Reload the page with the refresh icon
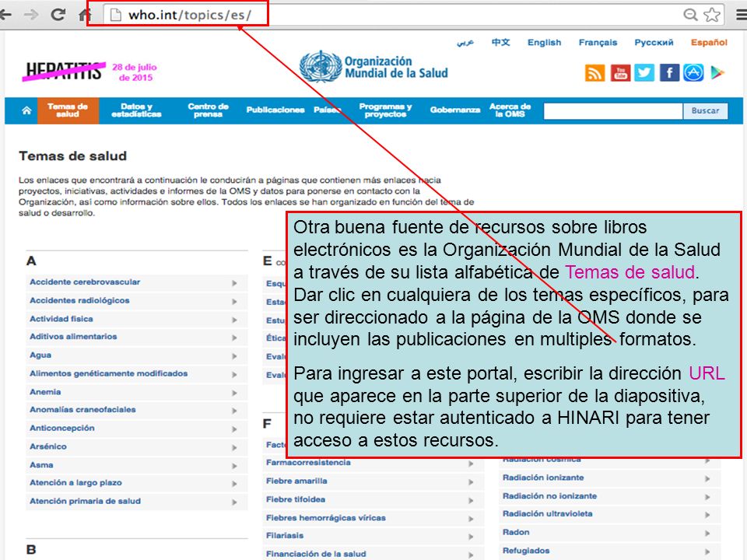This screenshot has height=560, width=747. tap(58, 15)
